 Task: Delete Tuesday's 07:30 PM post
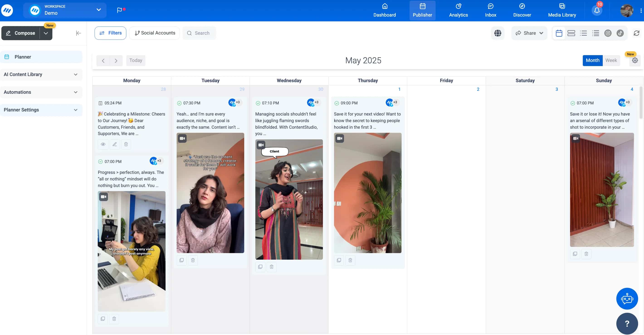point(193,260)
